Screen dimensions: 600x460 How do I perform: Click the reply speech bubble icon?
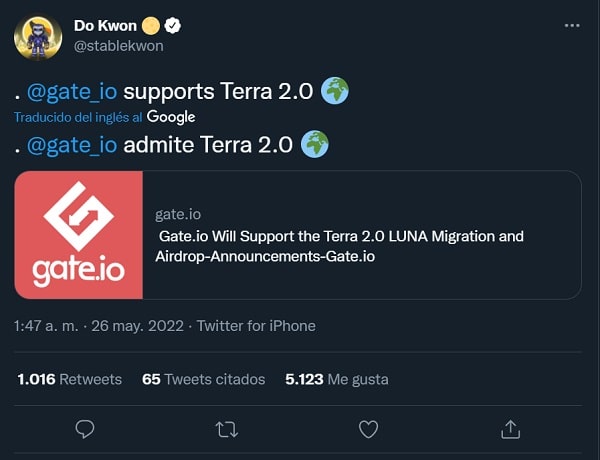85,429
